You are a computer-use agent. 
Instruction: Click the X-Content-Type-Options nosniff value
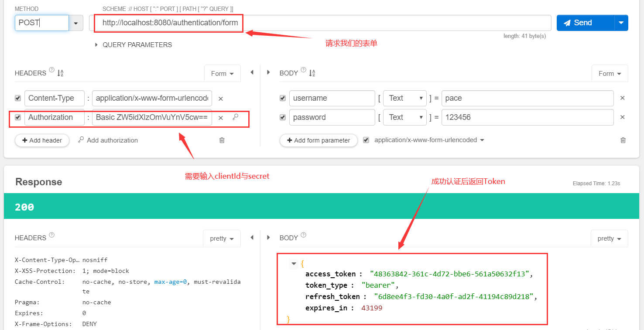(95, 260)
